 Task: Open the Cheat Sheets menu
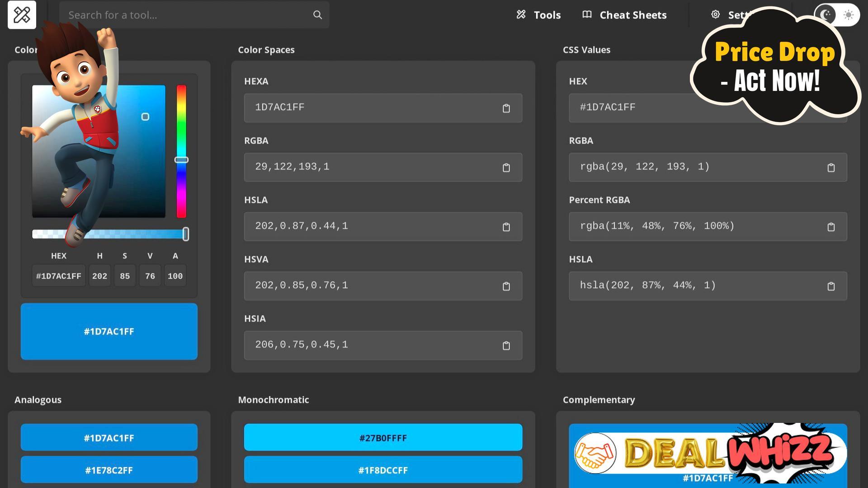(624, 15)
